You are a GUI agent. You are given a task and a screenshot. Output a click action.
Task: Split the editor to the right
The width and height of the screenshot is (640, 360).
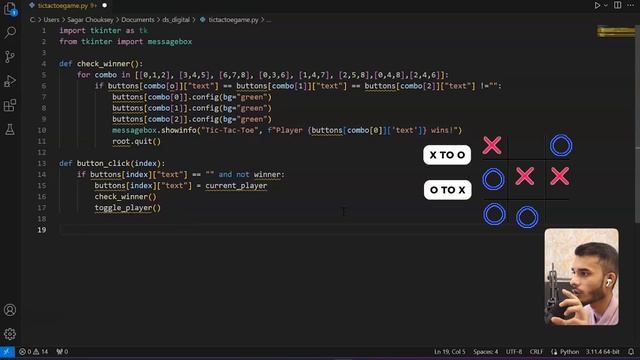pyautogui.click(x=618, y=5)
